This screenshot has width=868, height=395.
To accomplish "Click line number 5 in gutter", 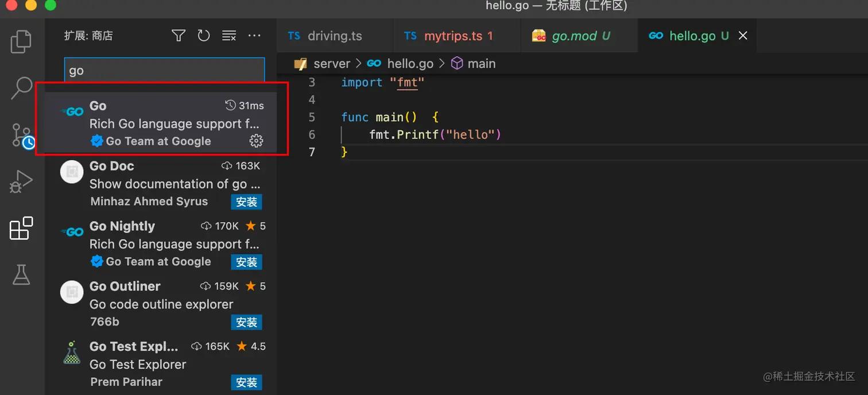I will pos(312,117).
